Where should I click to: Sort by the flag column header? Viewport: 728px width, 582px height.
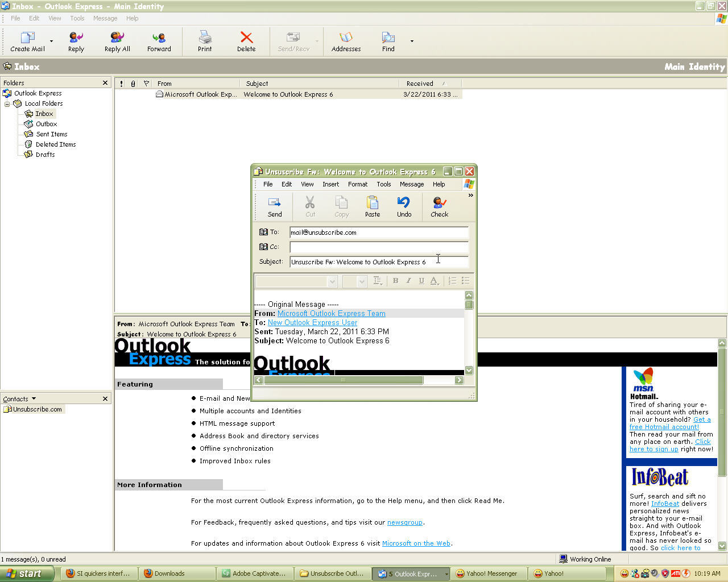(146, 84)
